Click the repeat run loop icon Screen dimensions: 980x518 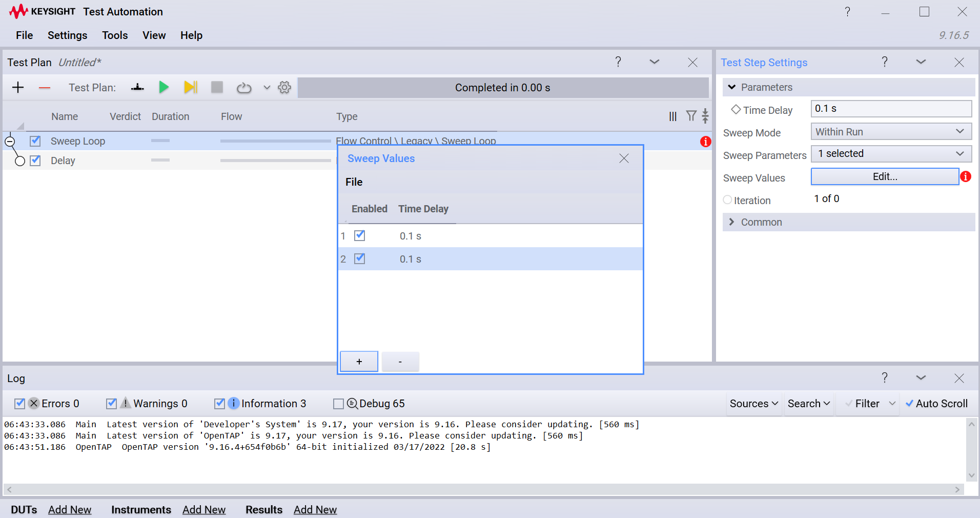pyautogui.click(x=243, y=87)
